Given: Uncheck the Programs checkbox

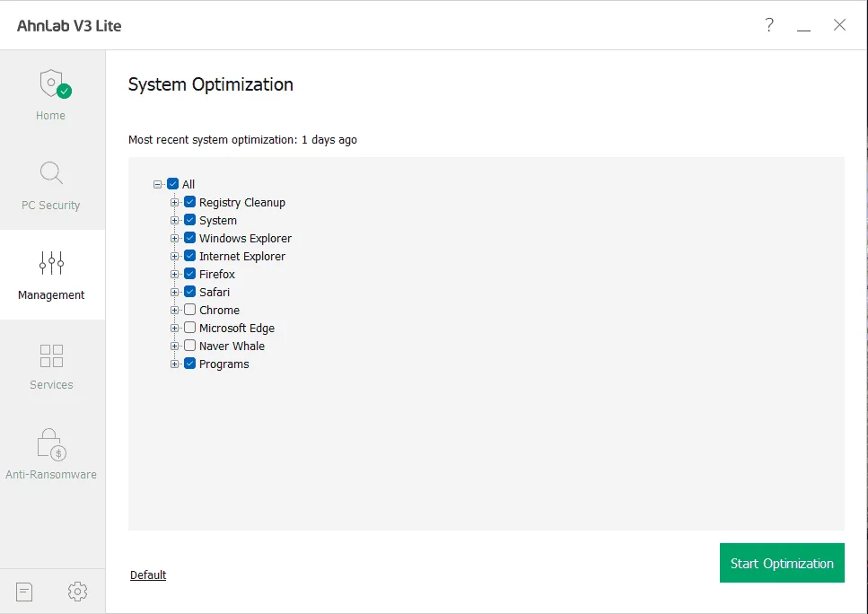Looking at the screenshot, I should click(190, 364).
